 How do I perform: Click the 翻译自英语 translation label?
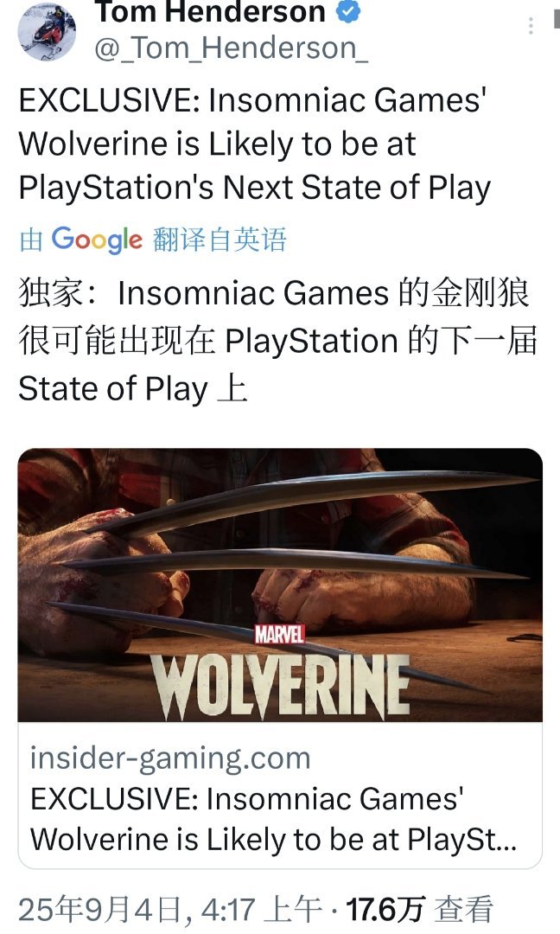(220, 240)
